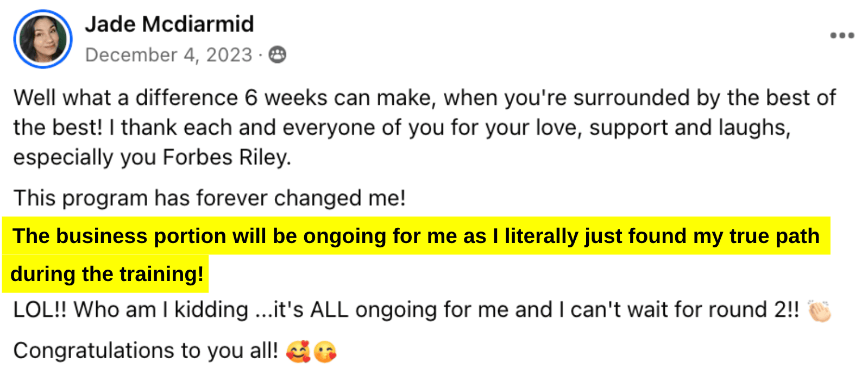Click the line starting 'the best! I thank'
This screenshot has width=868, height=374.
402,128
